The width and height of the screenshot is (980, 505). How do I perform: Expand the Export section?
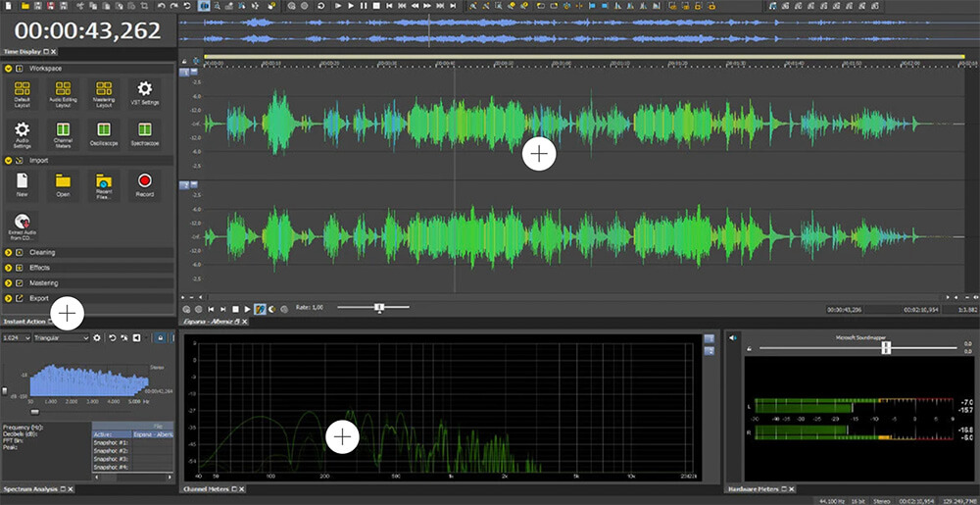(9, 298)
